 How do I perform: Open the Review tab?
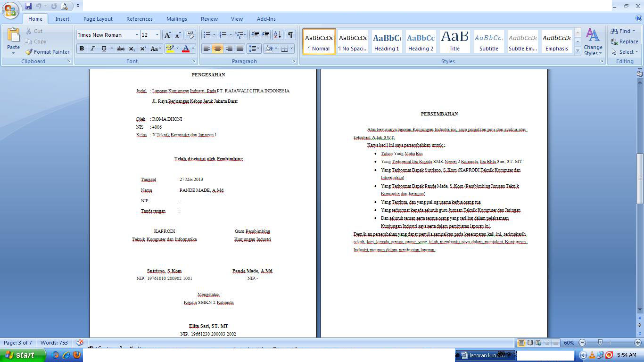click(x=209, y=19)
